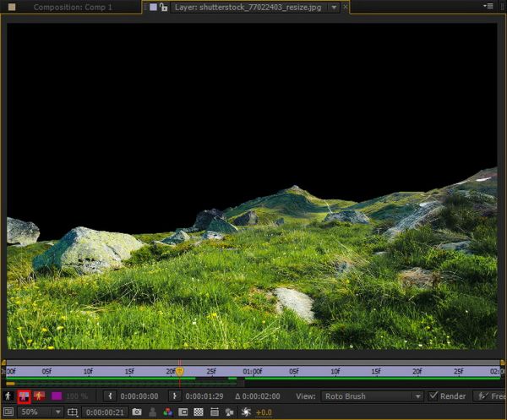The width and height of the screenshot is (507, 420).
Task: Click the Freeze button
Action: [x=490, y=395]
